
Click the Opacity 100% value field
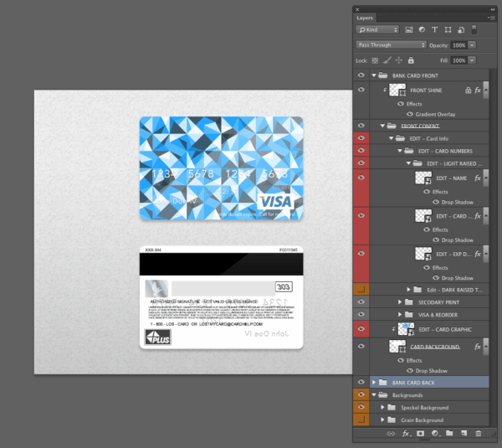click(458, 45)
